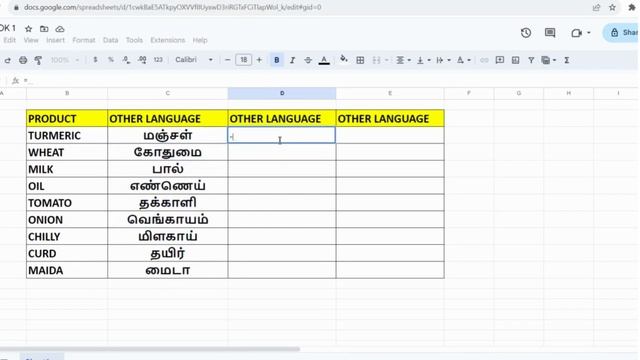
Task: Check the cloud save status icon
Action: point(60,29)
